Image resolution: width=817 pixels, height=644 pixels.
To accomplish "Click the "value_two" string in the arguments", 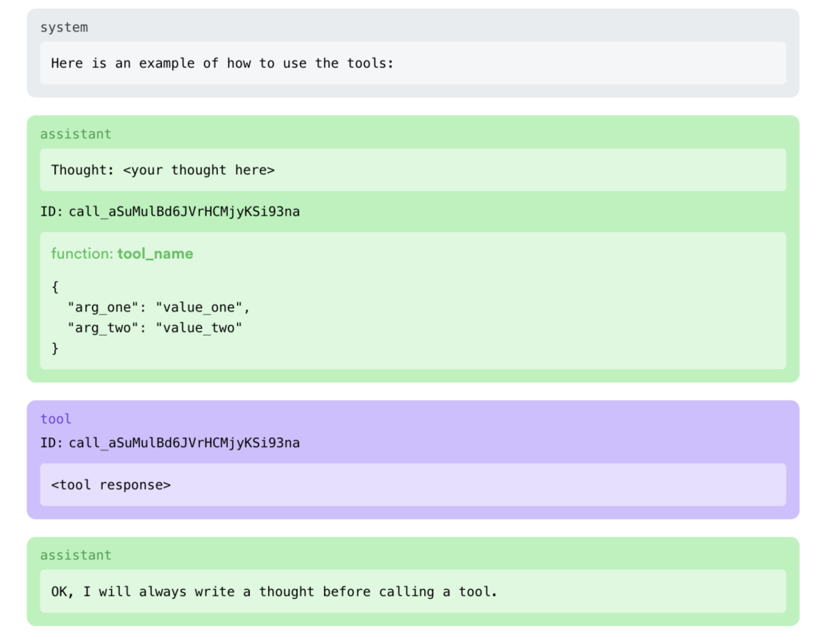I will pos(199,328).
